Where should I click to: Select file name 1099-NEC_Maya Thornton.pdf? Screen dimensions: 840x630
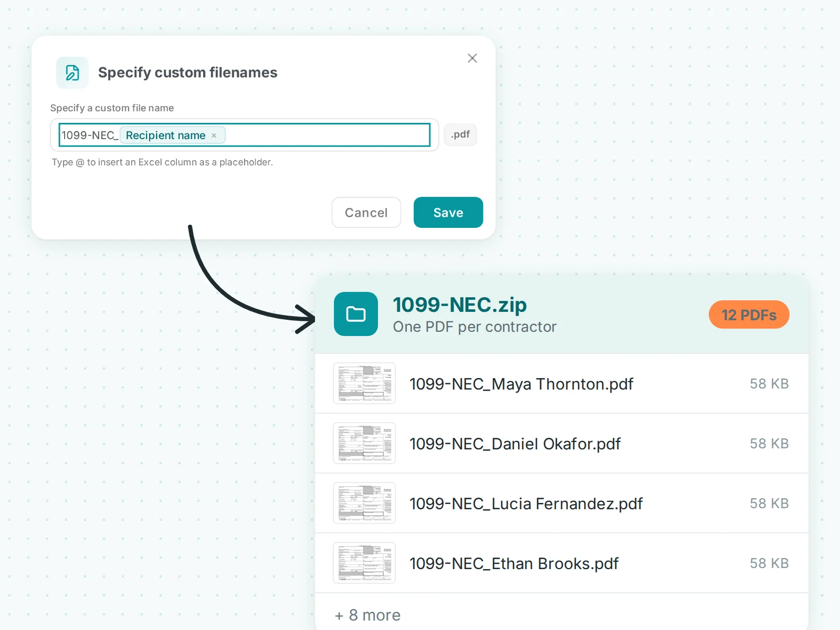(x=521, y=384)
